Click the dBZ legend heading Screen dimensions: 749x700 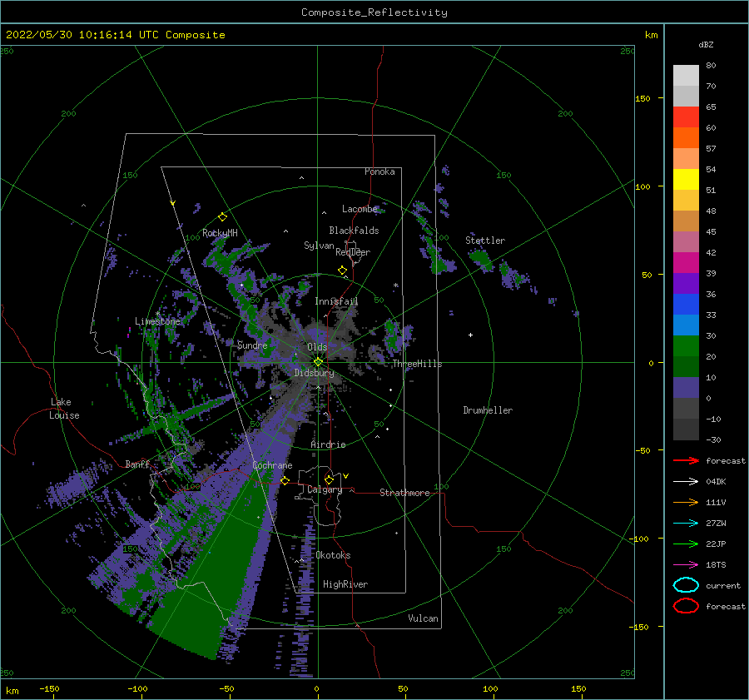pos(706,44)
